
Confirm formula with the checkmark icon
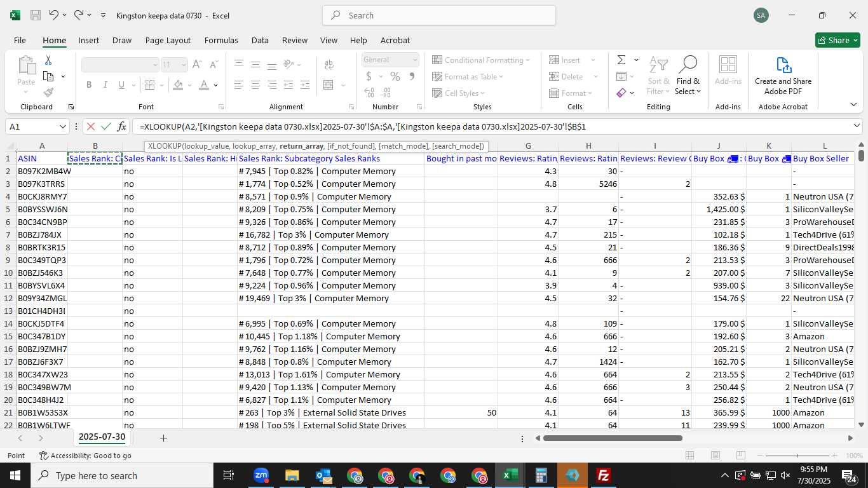[x=106, y=126]
